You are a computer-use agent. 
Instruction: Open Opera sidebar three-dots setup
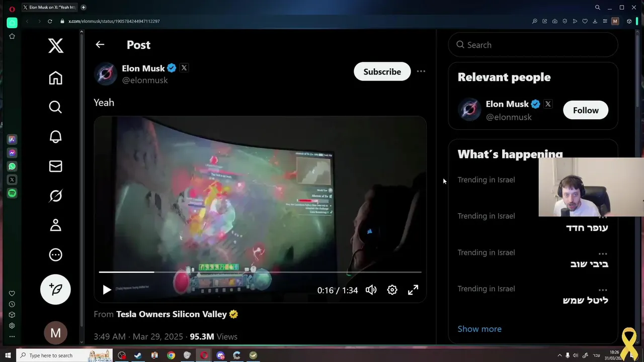click(12, 337)
